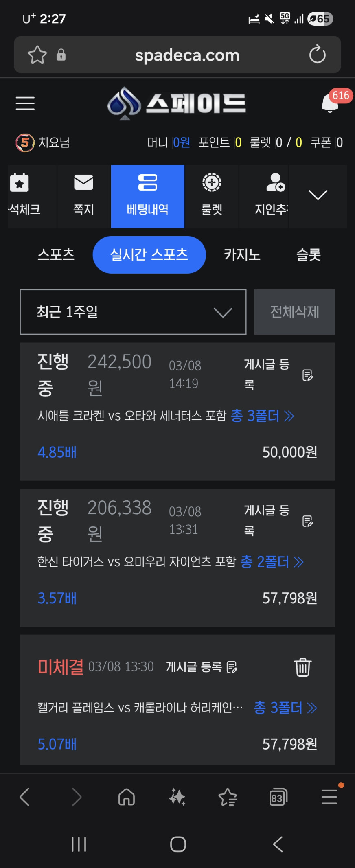Tap the browser home icon
The image size is (355, 868).
tap(127, 797)
